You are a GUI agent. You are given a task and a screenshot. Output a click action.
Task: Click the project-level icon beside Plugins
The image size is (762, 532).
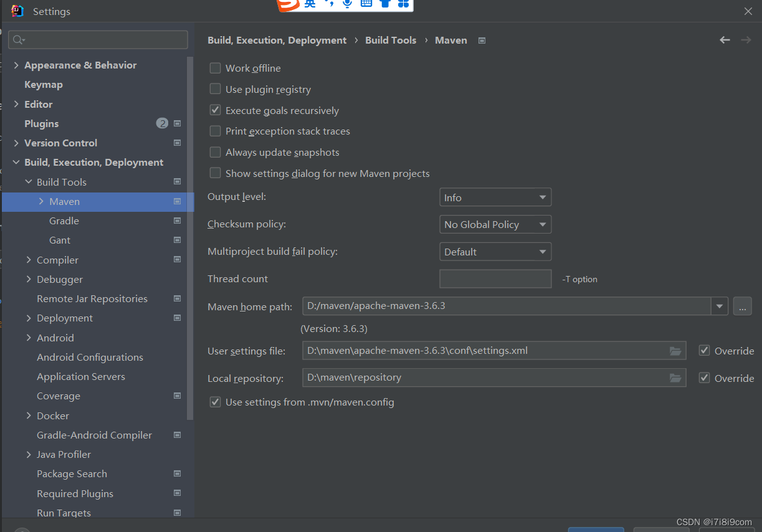pos(177,123)
